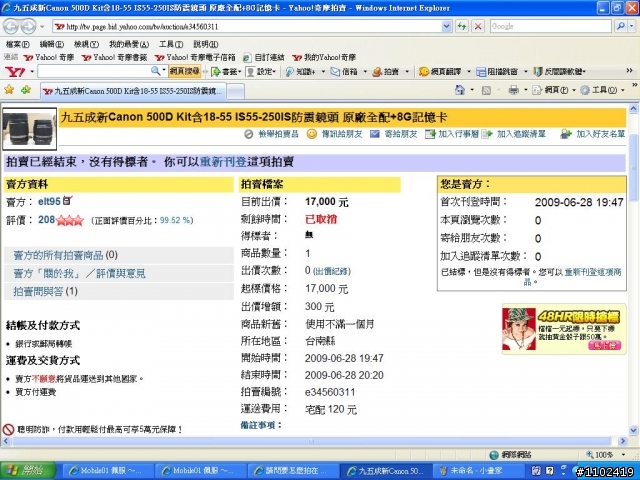Click the Favorites star icon
This screenshot has width=640, height=480.
click(x=9, y=89)
